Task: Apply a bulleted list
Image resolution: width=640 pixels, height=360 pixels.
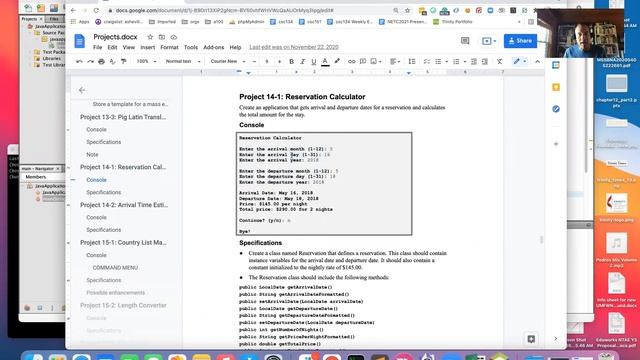Action: [438, 61]
